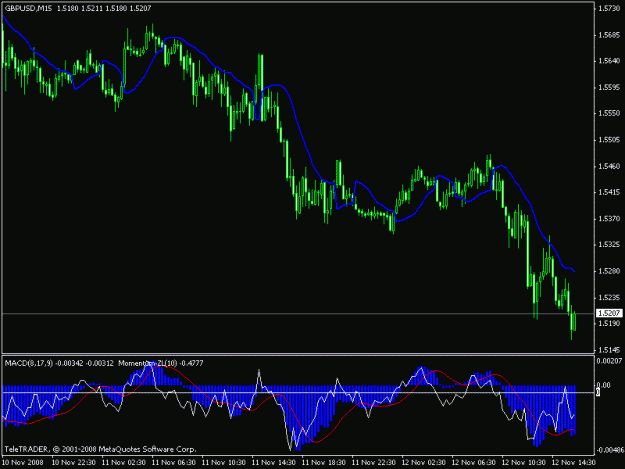The width and height of the screenshot is (625, 469).
Task: Click price axis label 1.5685
Action: point(609,35)
